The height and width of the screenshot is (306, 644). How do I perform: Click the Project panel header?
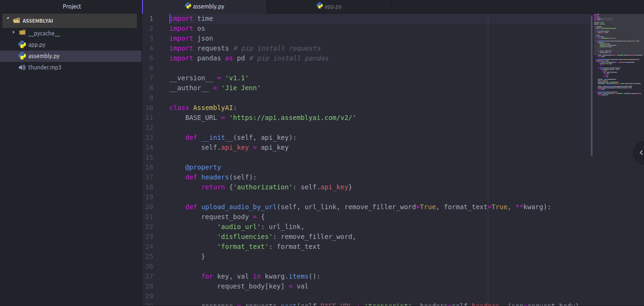[x=72, y=7]
